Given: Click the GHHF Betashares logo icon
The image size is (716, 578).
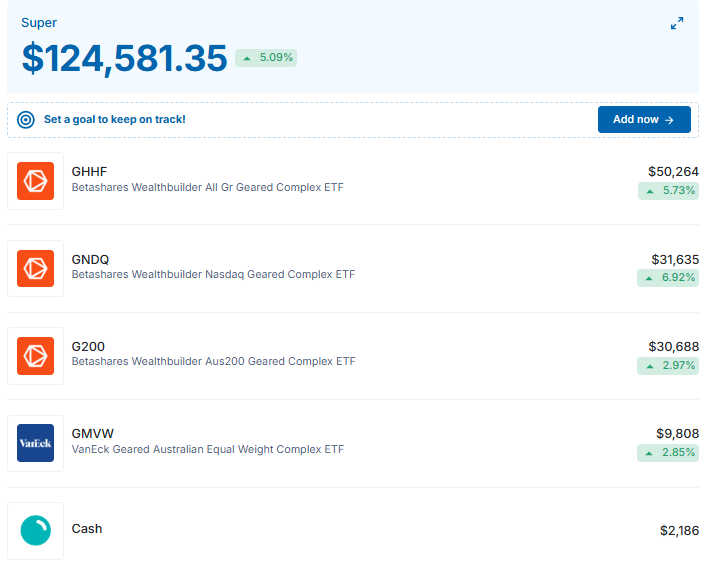Looking at the screenshot, I should click(x=35, y=181).
